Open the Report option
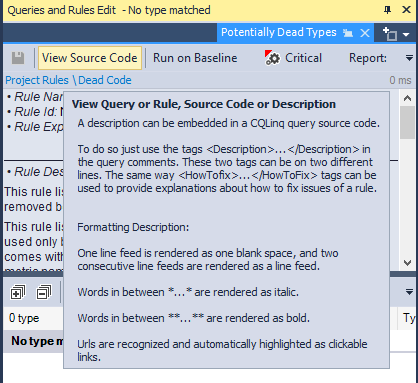 point(368,58)
